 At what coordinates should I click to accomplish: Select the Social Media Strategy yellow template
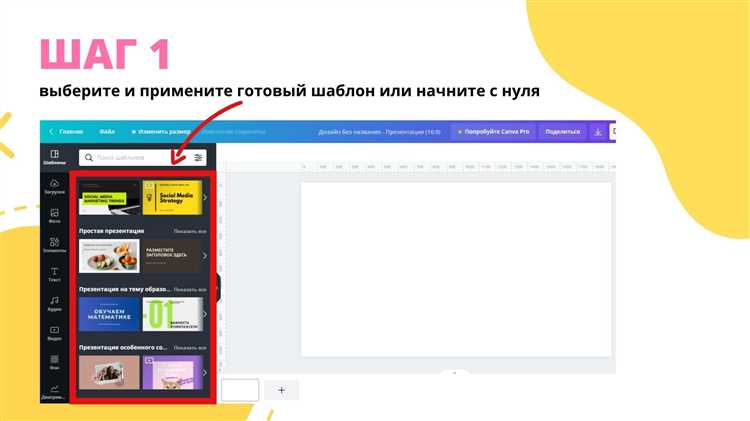pos(172,198)
